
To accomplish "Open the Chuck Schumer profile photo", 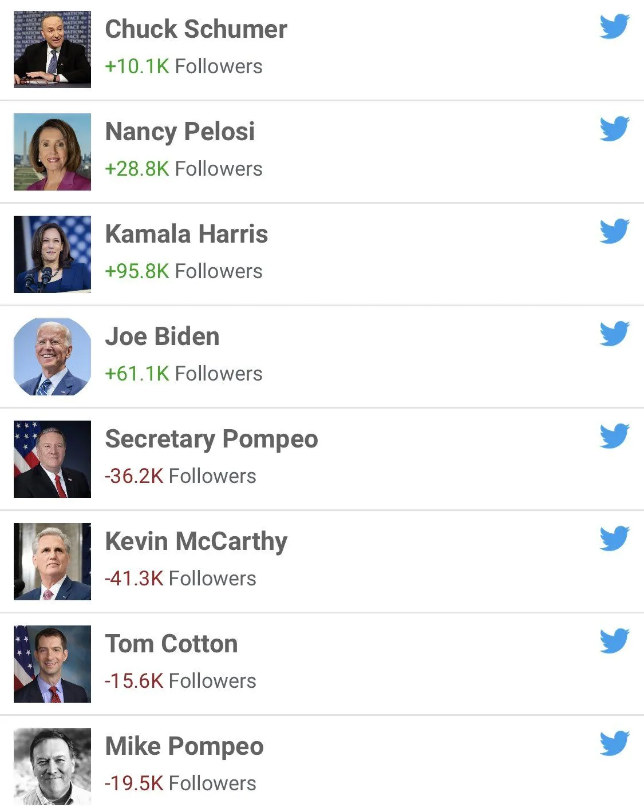I will (x=52, y=49).
